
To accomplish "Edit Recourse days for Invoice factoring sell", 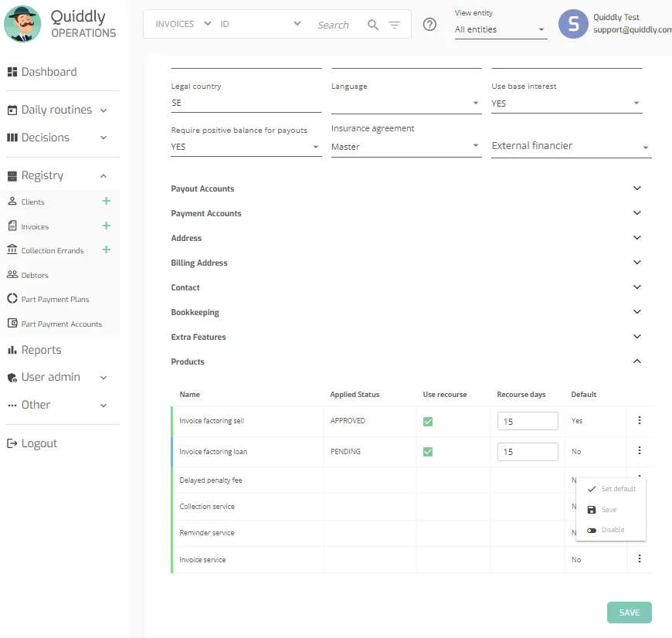I will (528, 421).
